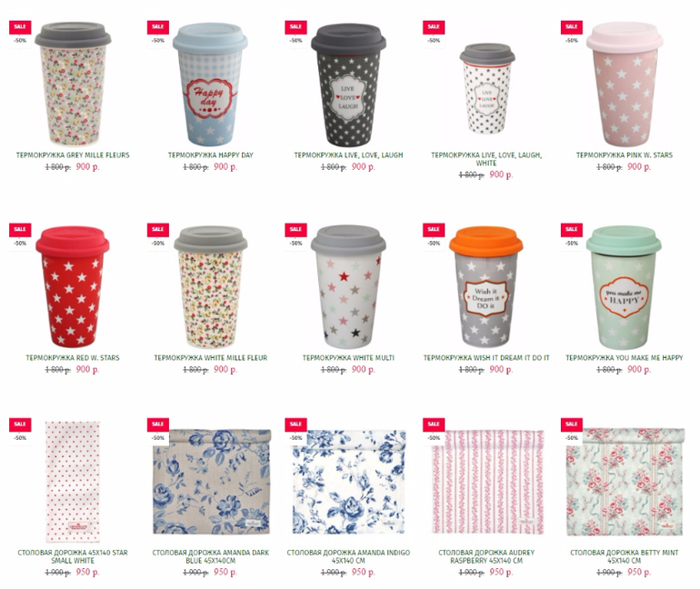Open the red stars thermo mug image
Image resolution: width=700 pixels, height=589 pixels.
point(73,286)
